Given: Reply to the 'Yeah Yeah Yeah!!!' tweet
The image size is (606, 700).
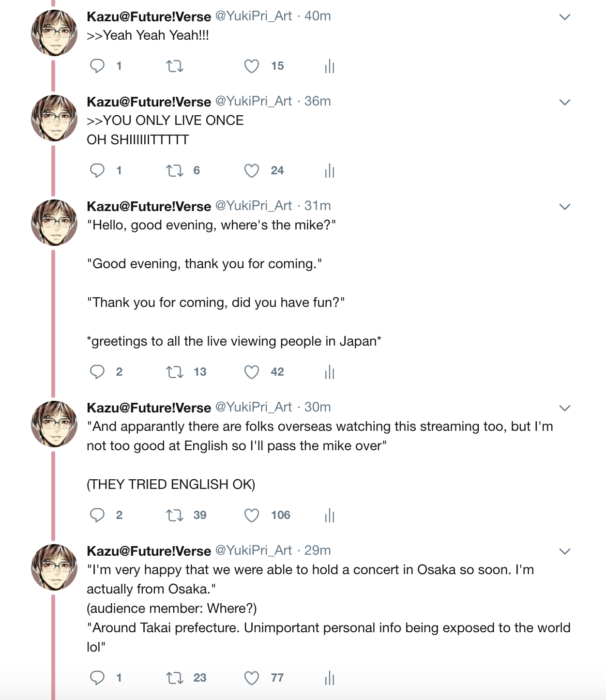Looking at the screenshot, I should coord(97,66).
